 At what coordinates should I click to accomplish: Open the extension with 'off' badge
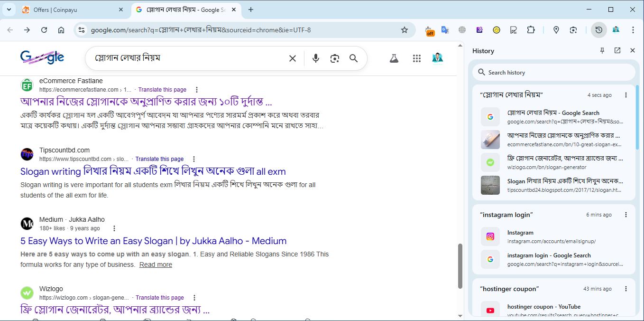tap(430, 30)
